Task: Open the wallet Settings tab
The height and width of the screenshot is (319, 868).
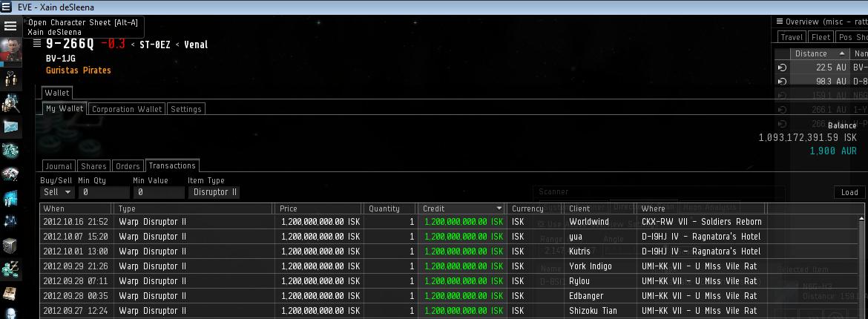Action: pos(186,109)
